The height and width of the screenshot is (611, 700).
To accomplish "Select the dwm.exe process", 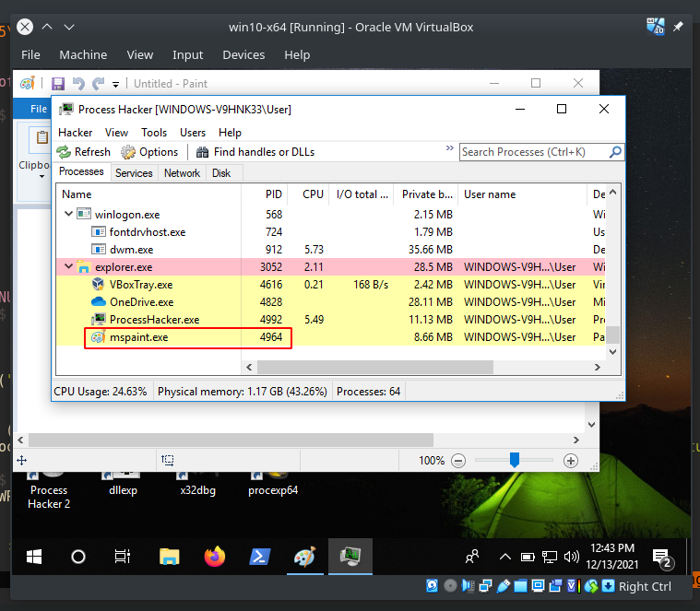I will 330,250.
